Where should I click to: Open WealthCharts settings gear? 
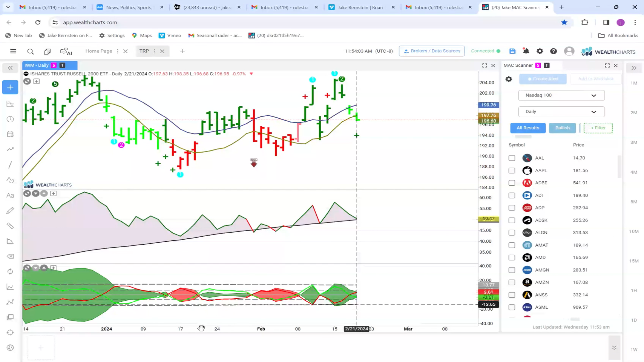(540, 51)
